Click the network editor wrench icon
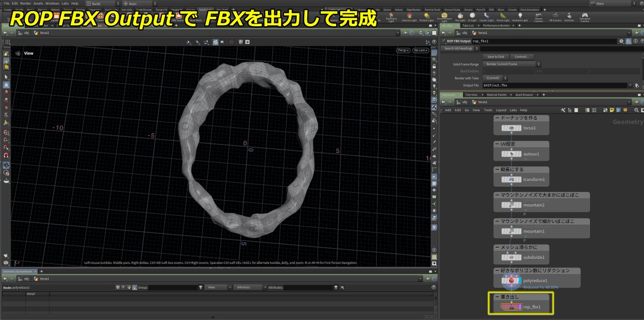Viewport: 644px width, 320px height. tap(564, 110)
